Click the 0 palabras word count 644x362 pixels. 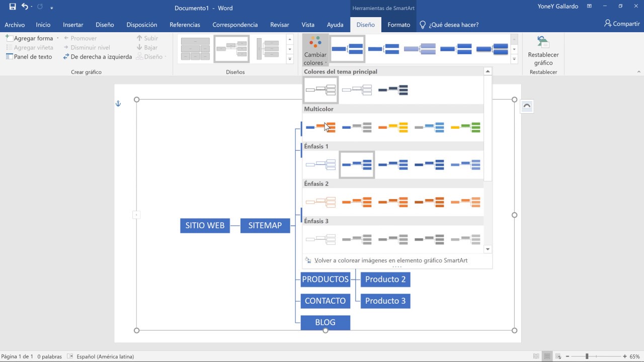click(49, 356)
